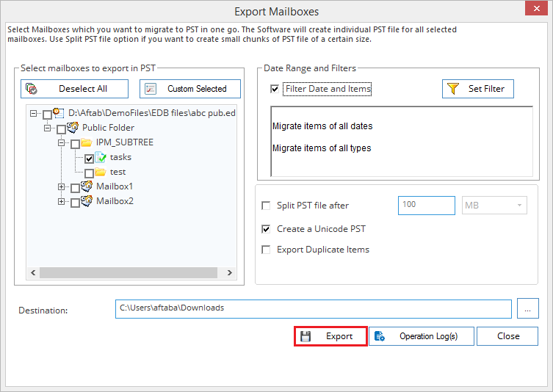This screenshot has width=553, height=392.
Task: Select the tasks folder icon in tree
Action: click(101, 157)
